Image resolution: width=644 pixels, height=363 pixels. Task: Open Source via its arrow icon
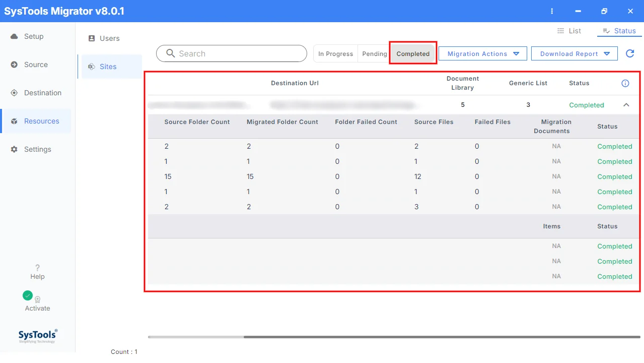click(14, 65)
